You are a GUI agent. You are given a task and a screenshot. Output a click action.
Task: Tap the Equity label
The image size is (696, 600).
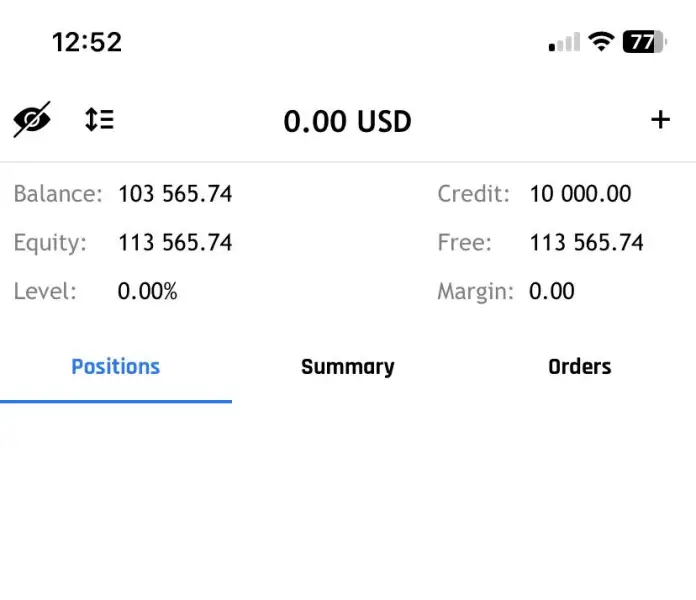pos(50,243)
